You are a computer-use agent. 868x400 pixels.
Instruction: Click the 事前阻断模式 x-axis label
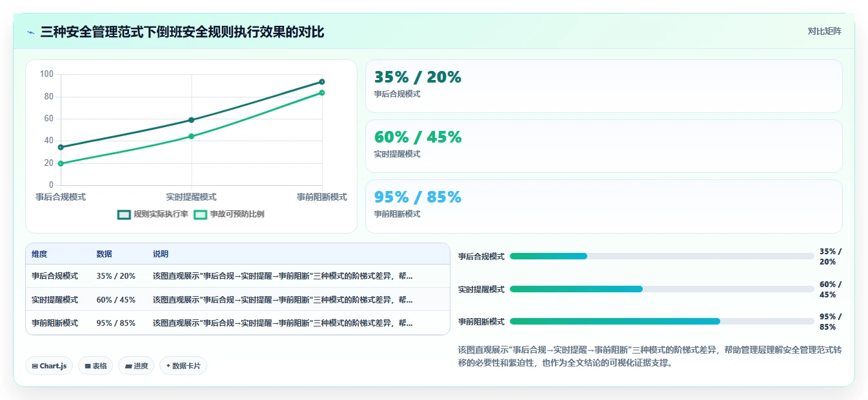(322, 197)
